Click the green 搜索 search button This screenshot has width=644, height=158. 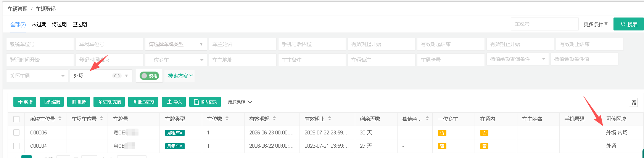(629, 24)
